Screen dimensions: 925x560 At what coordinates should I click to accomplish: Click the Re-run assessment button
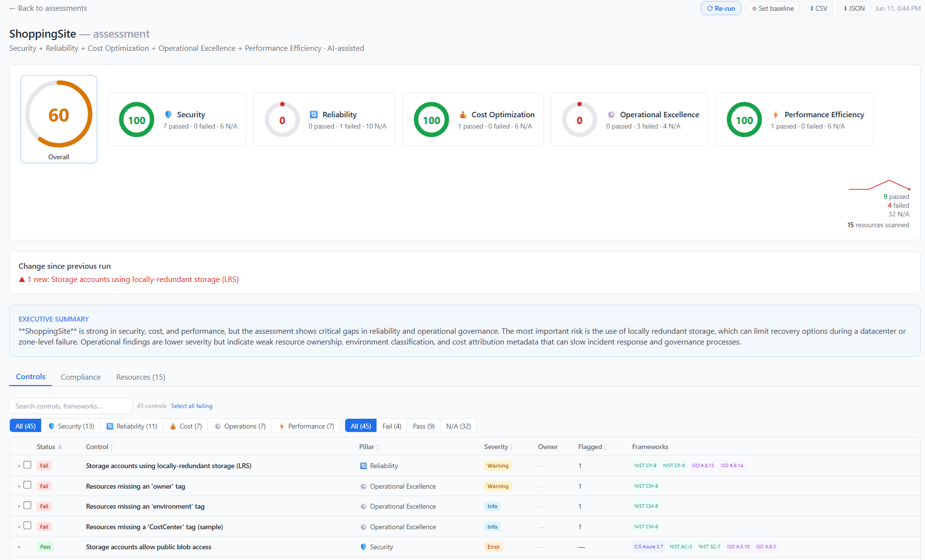(x=721, y=8)
